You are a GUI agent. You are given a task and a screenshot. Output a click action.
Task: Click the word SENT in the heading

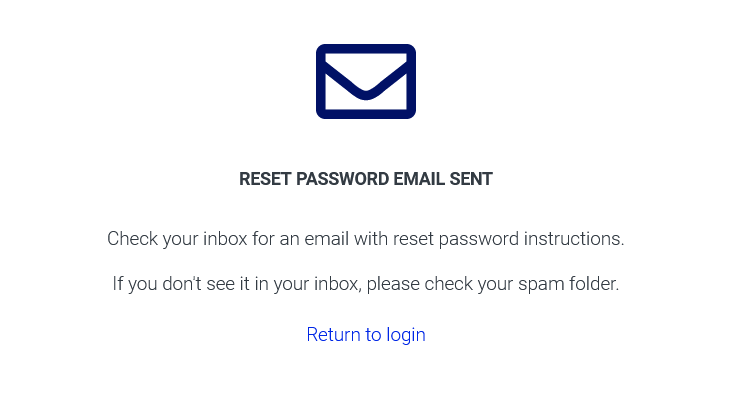471,179
